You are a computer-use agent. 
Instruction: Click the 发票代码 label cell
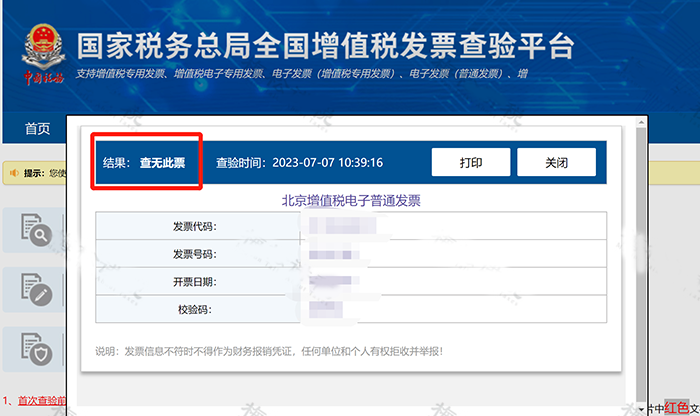198,226
